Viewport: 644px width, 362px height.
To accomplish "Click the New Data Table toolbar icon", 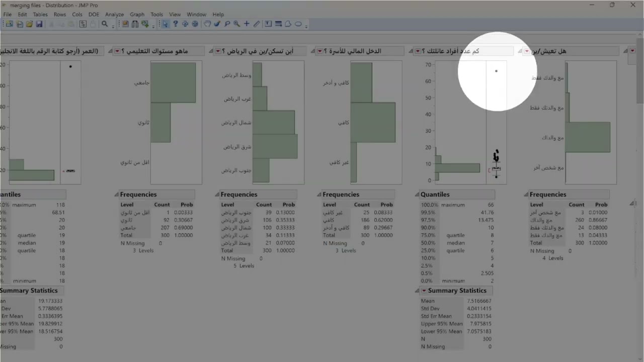I will 9,24.
